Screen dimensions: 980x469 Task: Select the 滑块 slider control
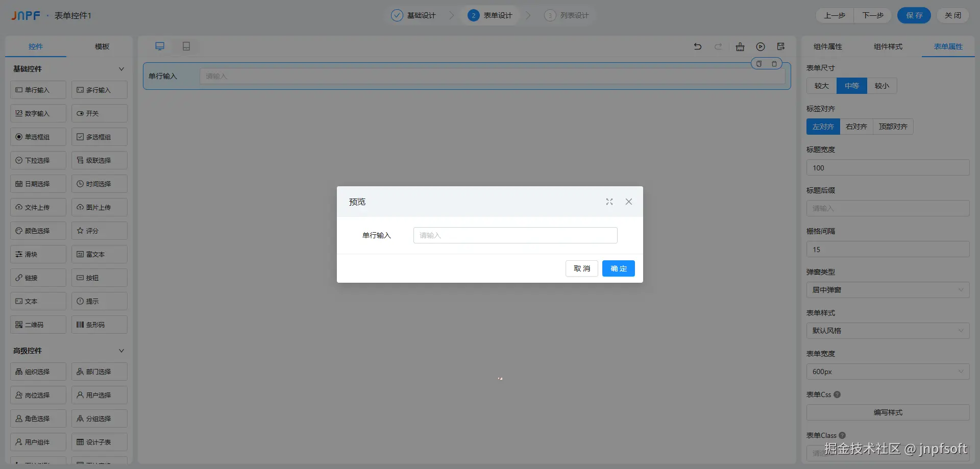38,254
